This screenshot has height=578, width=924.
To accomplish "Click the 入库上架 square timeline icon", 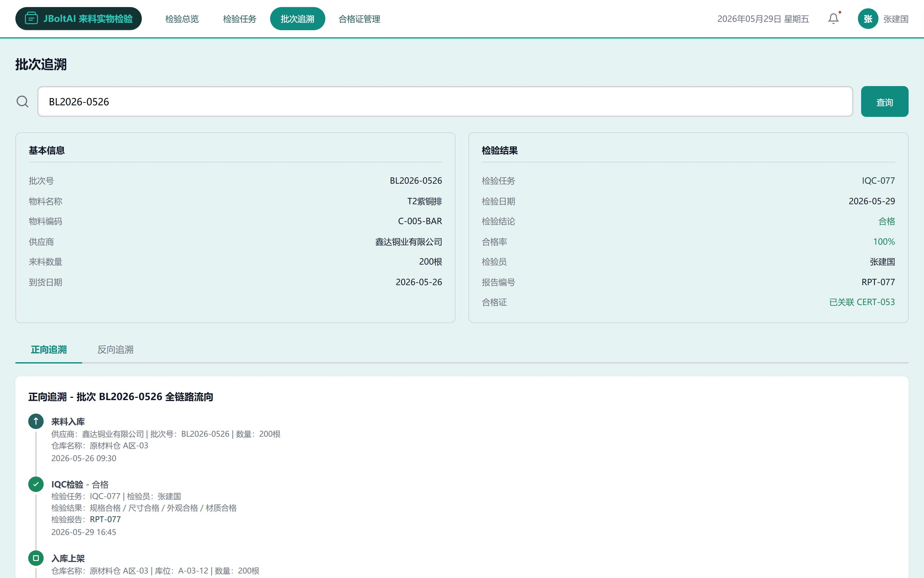I will [36, 558].
